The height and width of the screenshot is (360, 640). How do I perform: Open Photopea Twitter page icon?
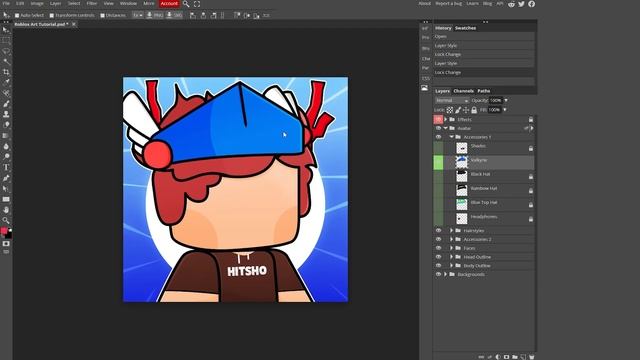tap(521, 4)
